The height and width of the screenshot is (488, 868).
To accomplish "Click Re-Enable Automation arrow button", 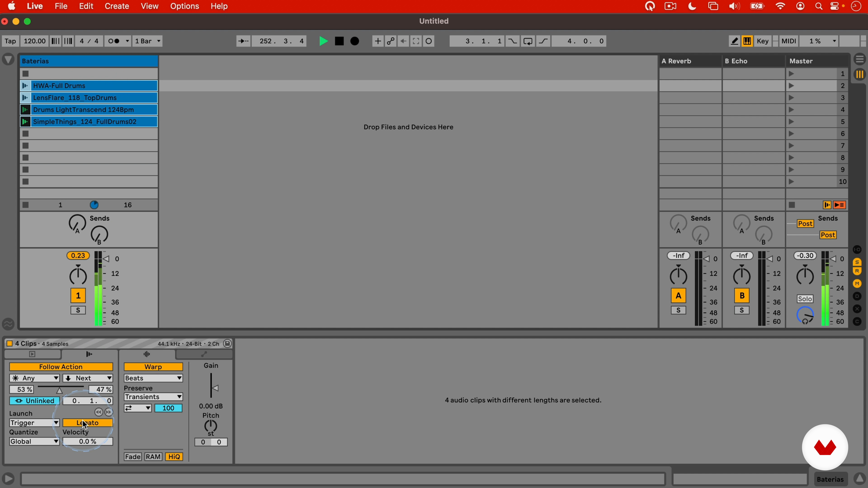I will tap(403, 41).
